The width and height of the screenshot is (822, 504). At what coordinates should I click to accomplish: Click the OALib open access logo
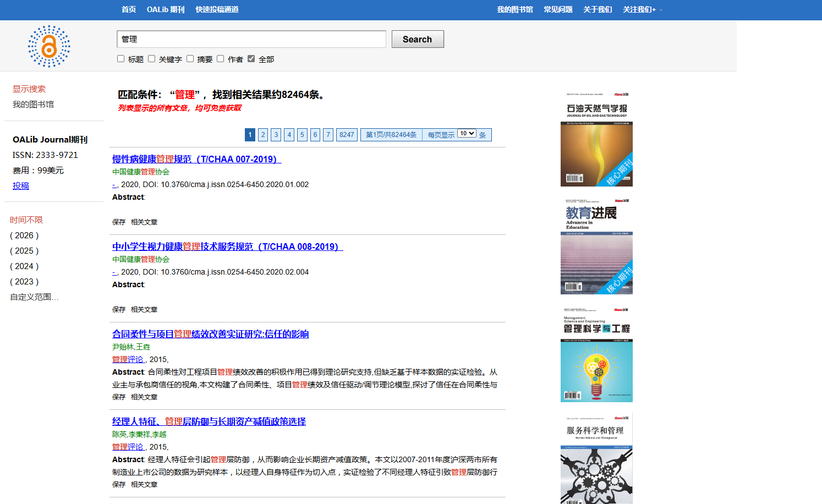coord(49,46)
